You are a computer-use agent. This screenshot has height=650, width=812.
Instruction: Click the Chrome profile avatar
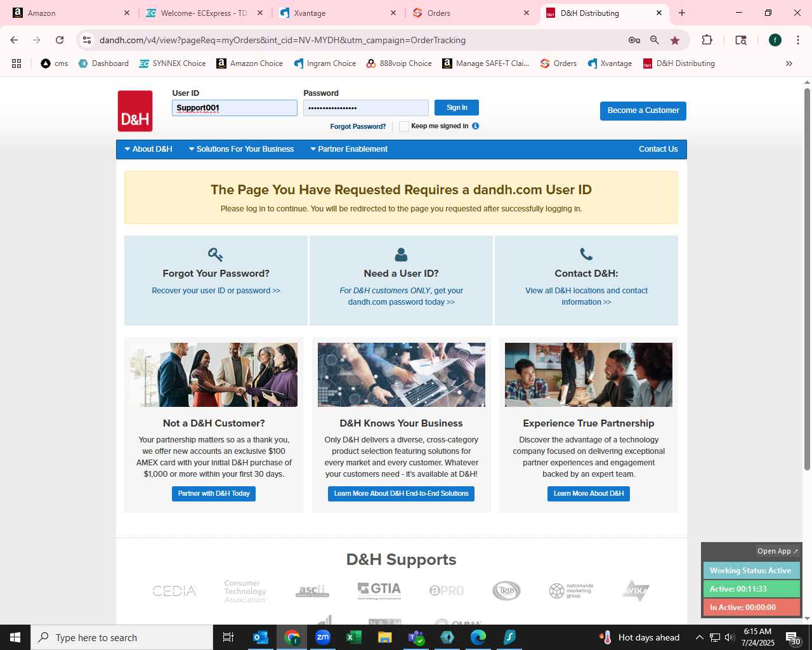(775, 40)
